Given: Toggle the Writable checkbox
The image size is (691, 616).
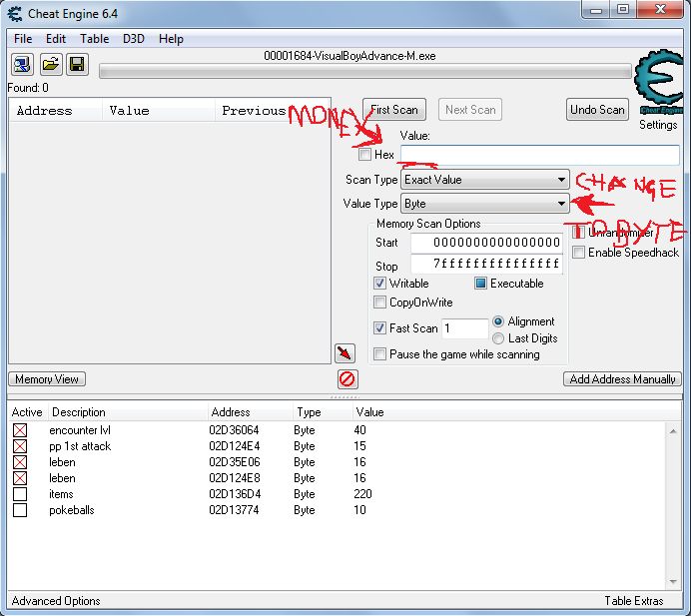Looking at the screenshot, I should click(x=379, y=283).
